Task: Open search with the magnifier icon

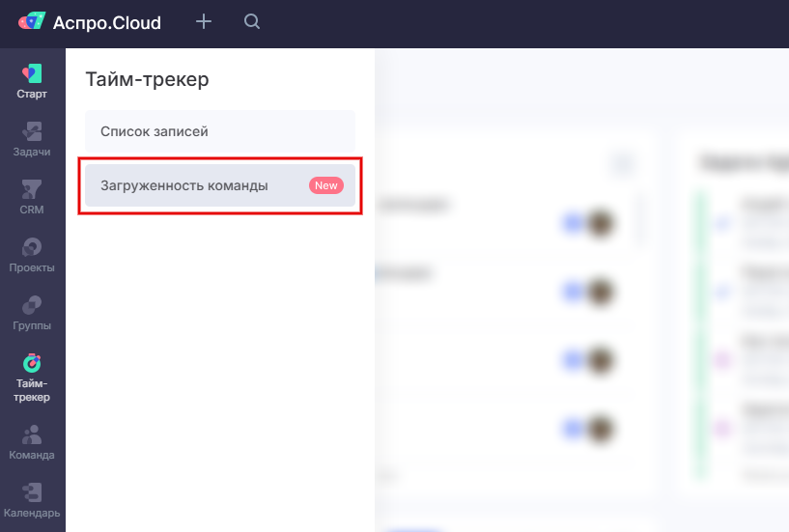Action: pos(252,21)
